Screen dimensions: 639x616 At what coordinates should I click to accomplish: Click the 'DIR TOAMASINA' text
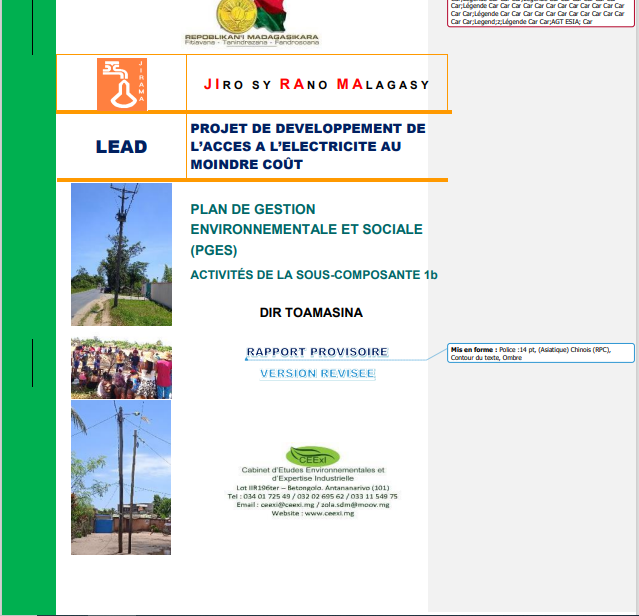coord(311,312)
